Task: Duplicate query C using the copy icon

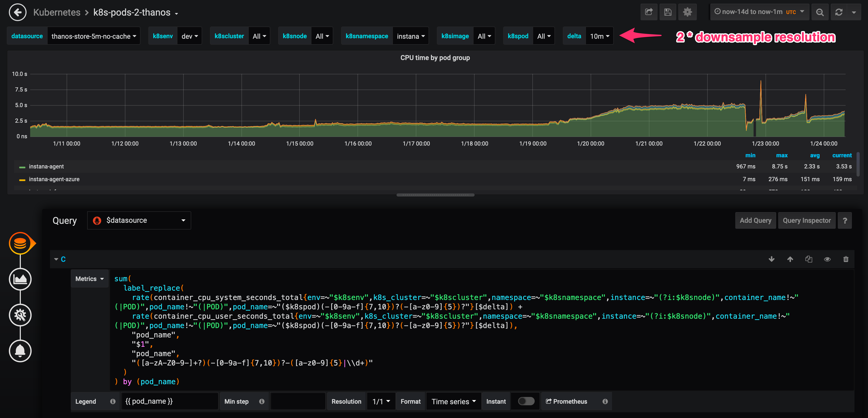Action: click(x=809, y=259)
